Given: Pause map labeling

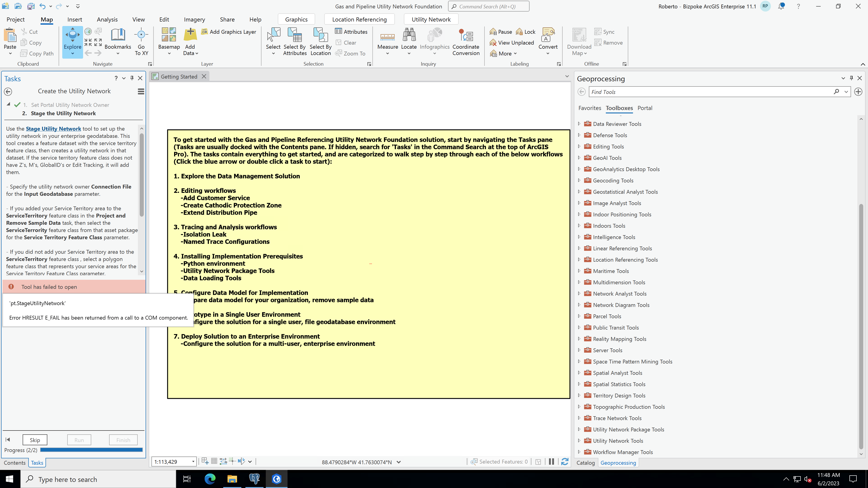Looking at the screenshot, I should (501, 32).
